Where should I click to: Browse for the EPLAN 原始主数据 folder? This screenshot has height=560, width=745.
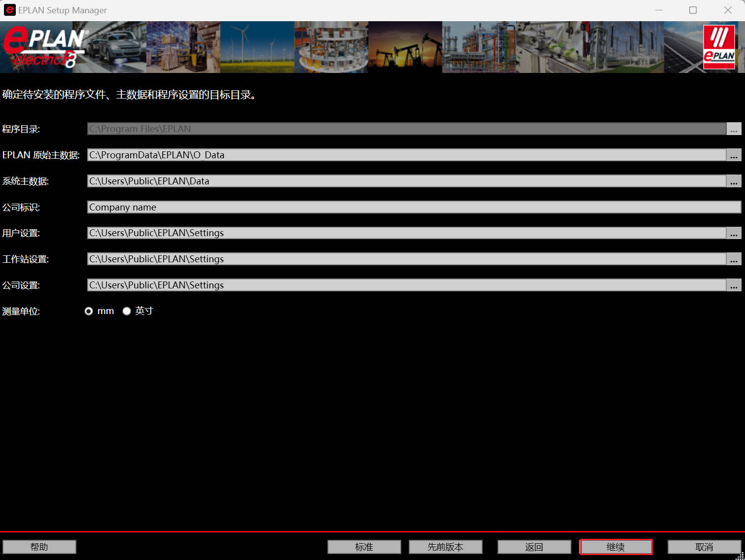(x=734, y=155)
